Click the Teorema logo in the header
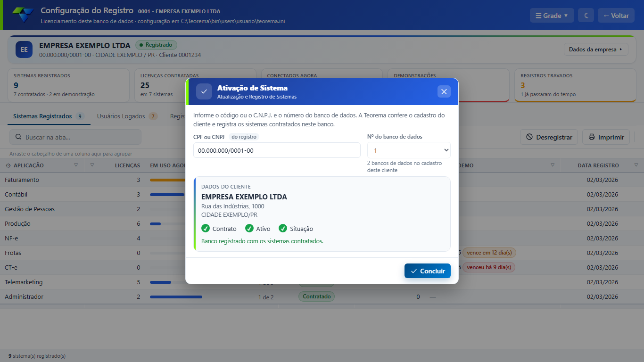 23,15
